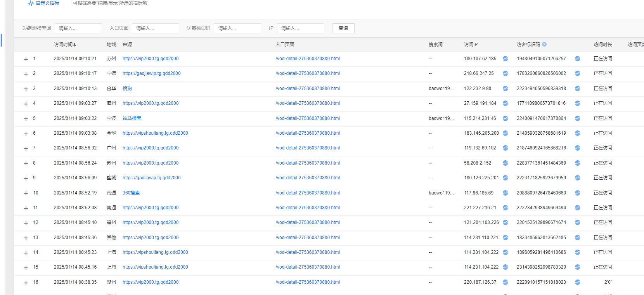Viewport: 644px width, 295px height.
Task: Click trend icon beside visitor ID 2187460924165868216
Action: (x=578, y=148)
